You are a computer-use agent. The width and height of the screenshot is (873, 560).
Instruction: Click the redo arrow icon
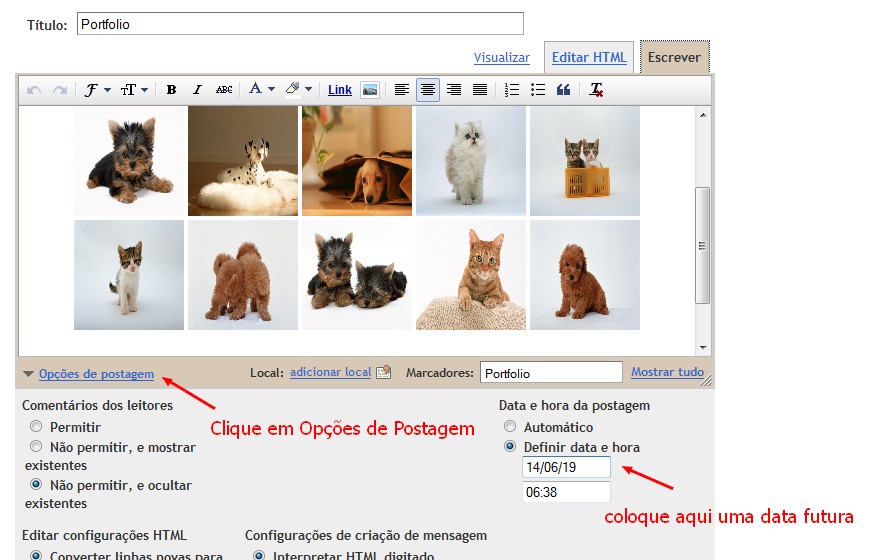pyautogui.click(x=60, y=90)
